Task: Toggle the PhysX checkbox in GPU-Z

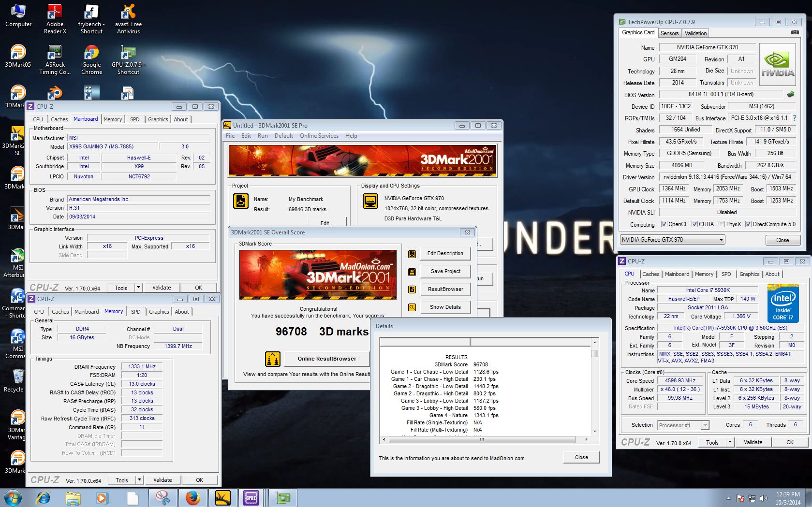Action: point(722,224)
